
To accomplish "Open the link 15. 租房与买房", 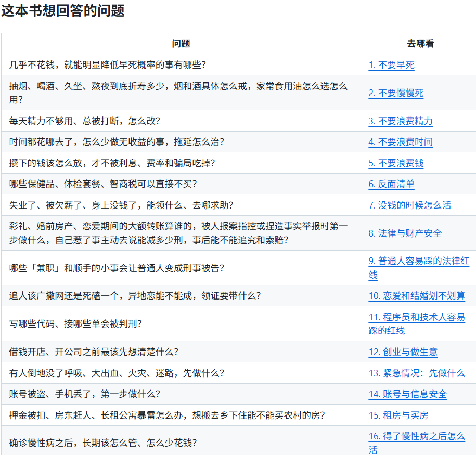I will pyautogui.click(x=398, y=415).
